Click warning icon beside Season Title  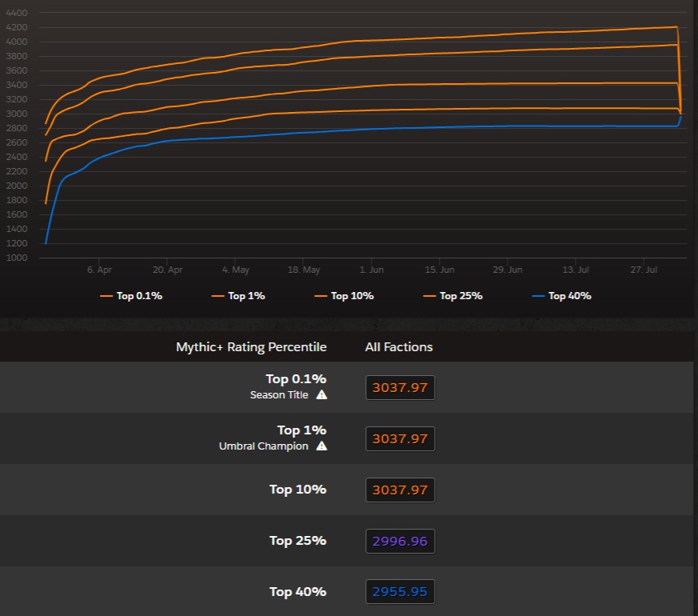321,394
